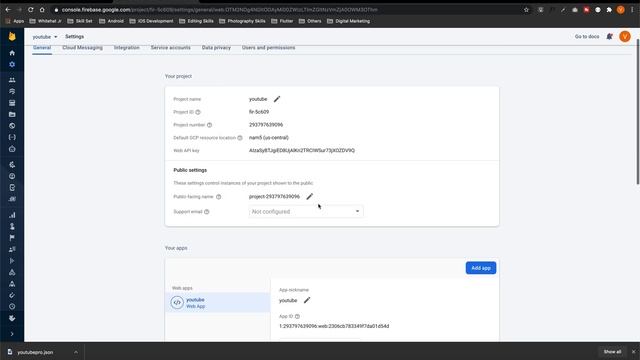Screen dimensions: 640x360
Task: Open browser extensions puzzle icon
Action: [x=609, y=10]
